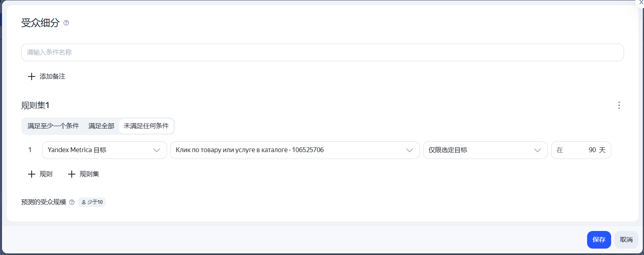The height and width of the screenshot is (255, 644).
Task: Open the 仅限选定目标 dropdown
Action: [485, 150]
